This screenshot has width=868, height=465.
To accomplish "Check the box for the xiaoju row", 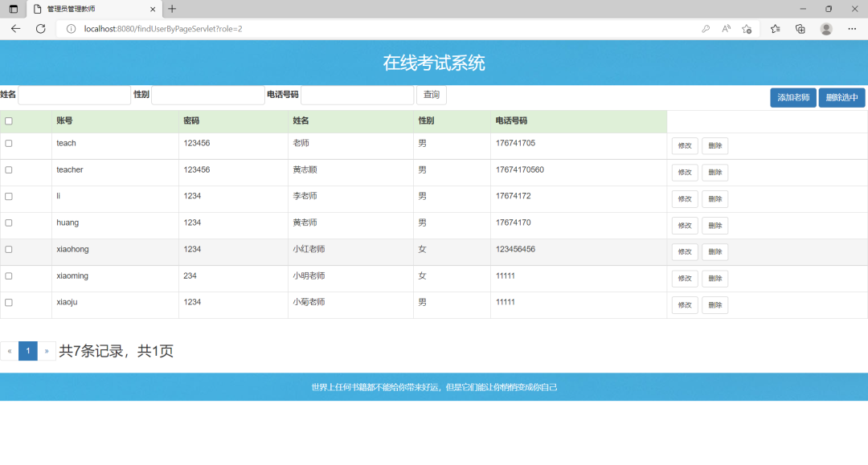I will pyautogui.click(x=9, y=303).
